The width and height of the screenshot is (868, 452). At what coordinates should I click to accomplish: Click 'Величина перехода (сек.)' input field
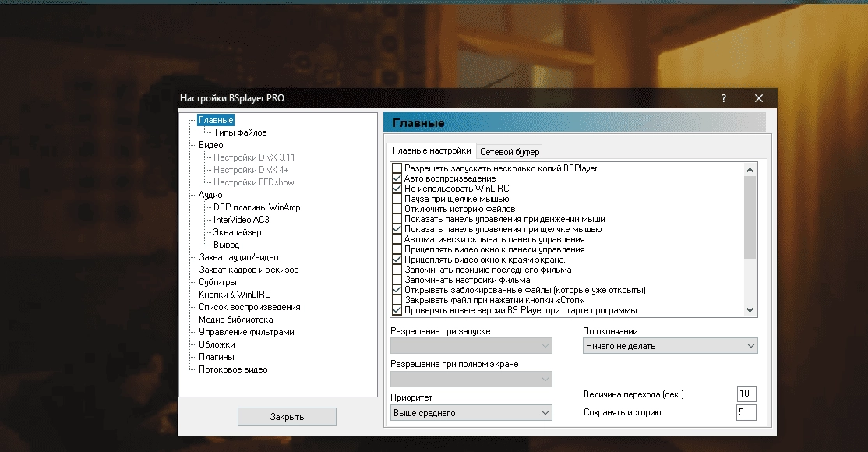tap(746, 394)
